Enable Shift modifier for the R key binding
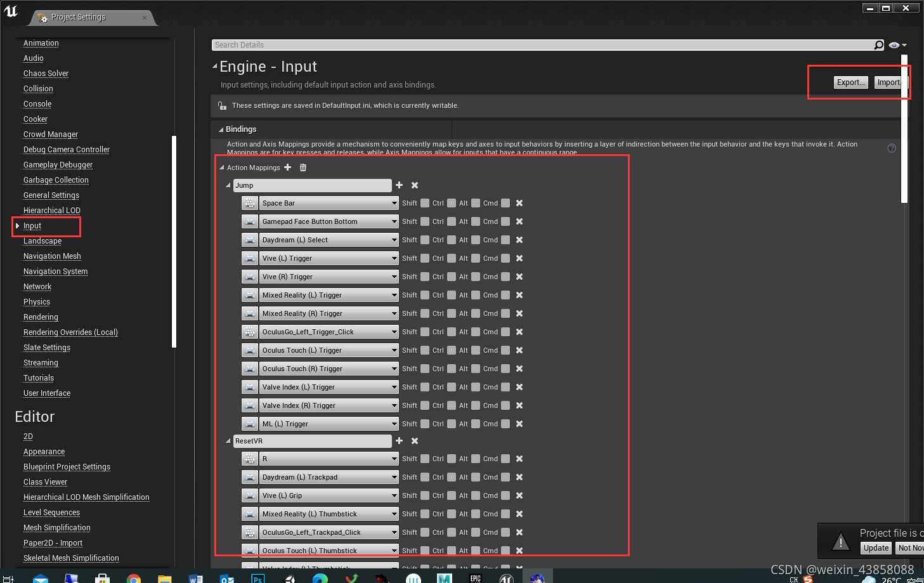924x583 pixels. 425,459
